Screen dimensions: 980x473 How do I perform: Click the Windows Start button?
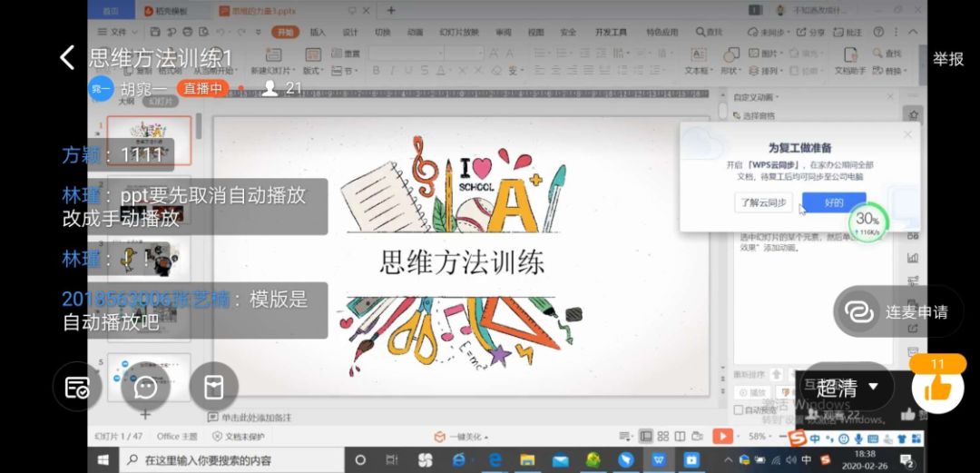(103, 460)
